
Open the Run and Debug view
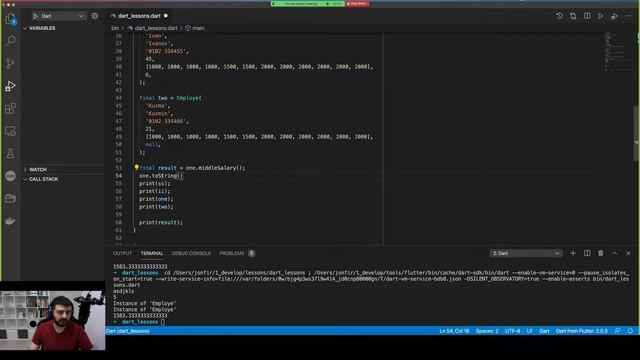(x=11, y=86)
